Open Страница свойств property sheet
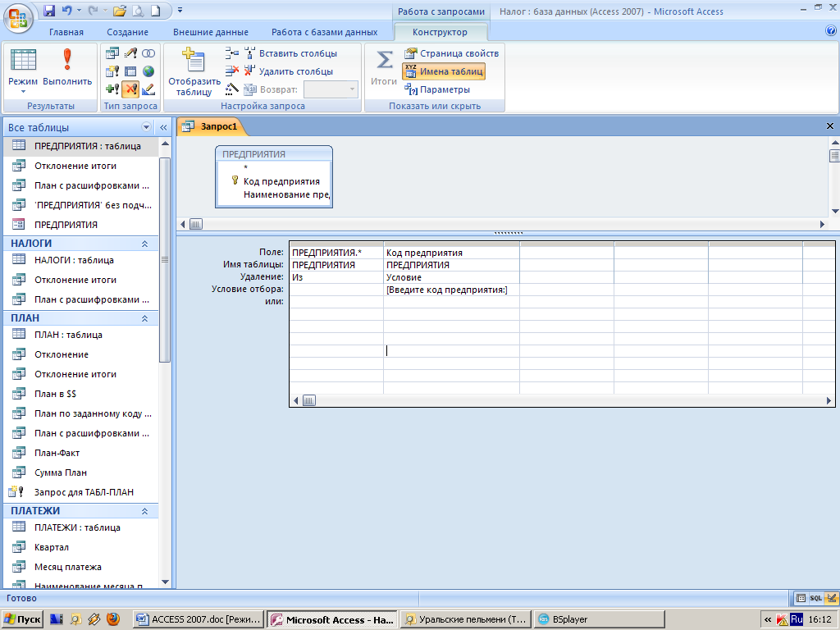This screenshot has height=630, width=840. click(x=452, y=53)
